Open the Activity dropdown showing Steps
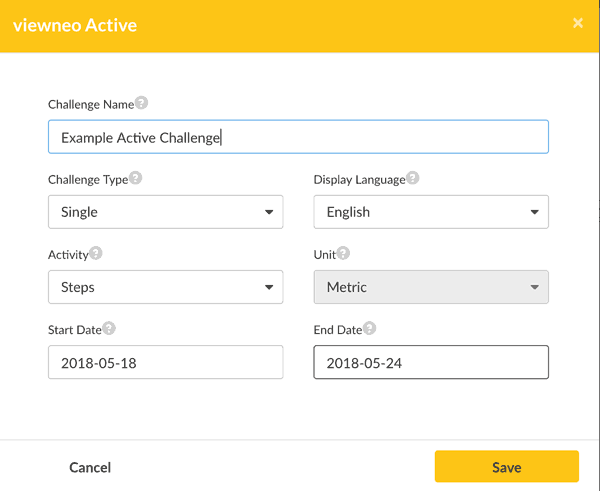The height and width of the screenshot is (495, 600). click(166, 287)
